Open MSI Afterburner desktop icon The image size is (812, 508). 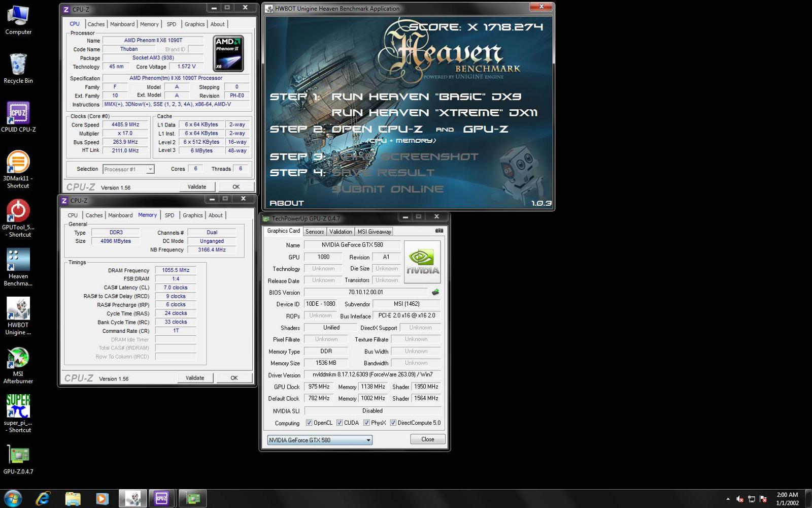click(18, 365)
